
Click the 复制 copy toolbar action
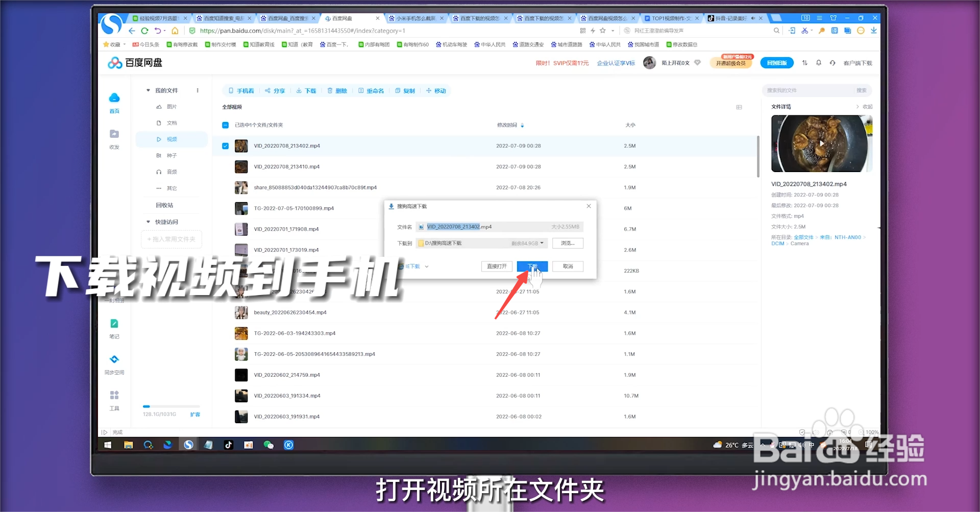[x=405, y=91]
